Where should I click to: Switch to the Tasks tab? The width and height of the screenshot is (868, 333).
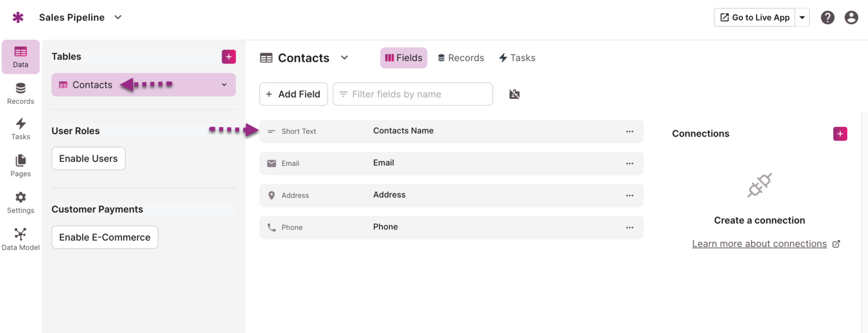pyautogui.click(x=517, y=58)
